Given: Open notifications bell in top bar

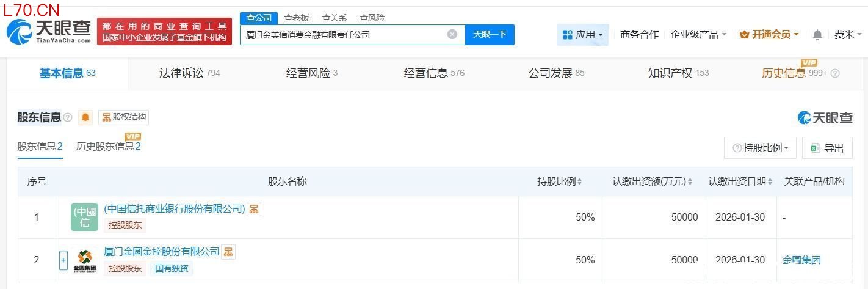Looking at the screenshot, I should pyautogui.click(x=817, y=35).
